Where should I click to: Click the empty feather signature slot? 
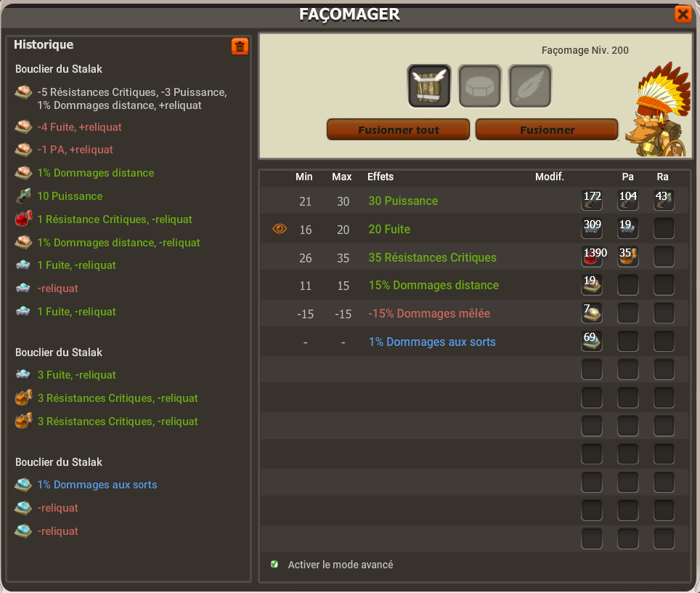point(530,86)
